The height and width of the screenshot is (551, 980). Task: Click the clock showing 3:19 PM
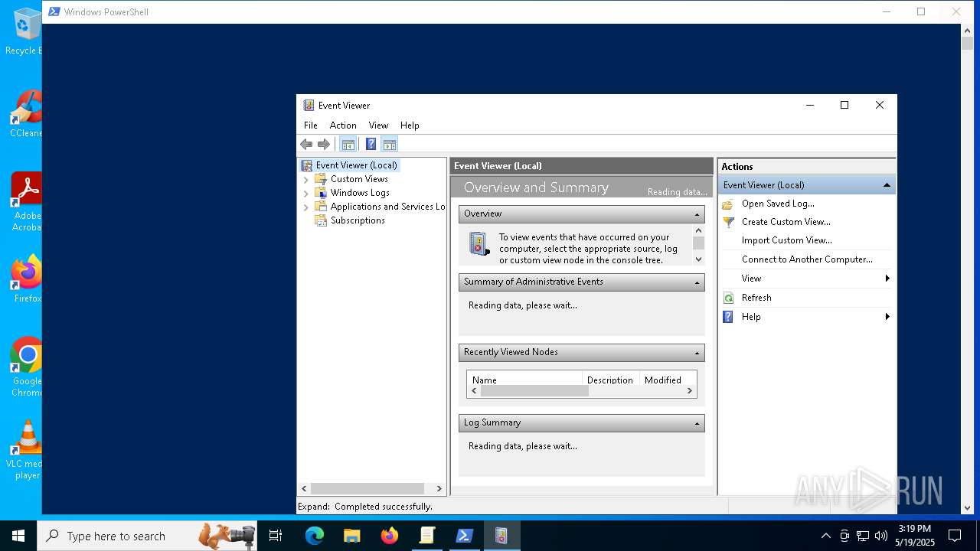[x=914, y=529]
